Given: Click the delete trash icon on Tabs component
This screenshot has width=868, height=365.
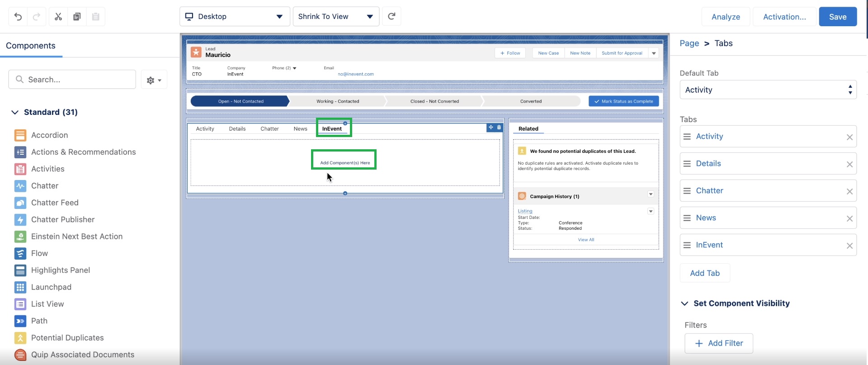Looking at the screenshot, I should coord(499,128).
